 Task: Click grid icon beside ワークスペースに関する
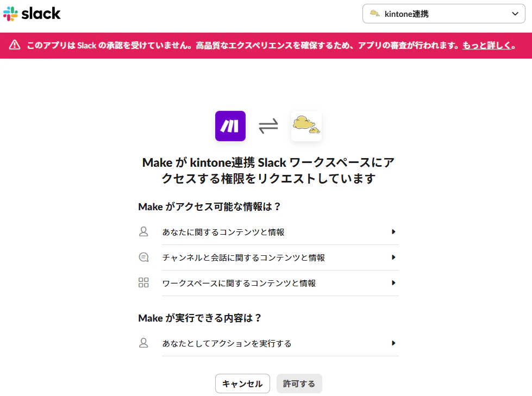(x=143, y=282)
